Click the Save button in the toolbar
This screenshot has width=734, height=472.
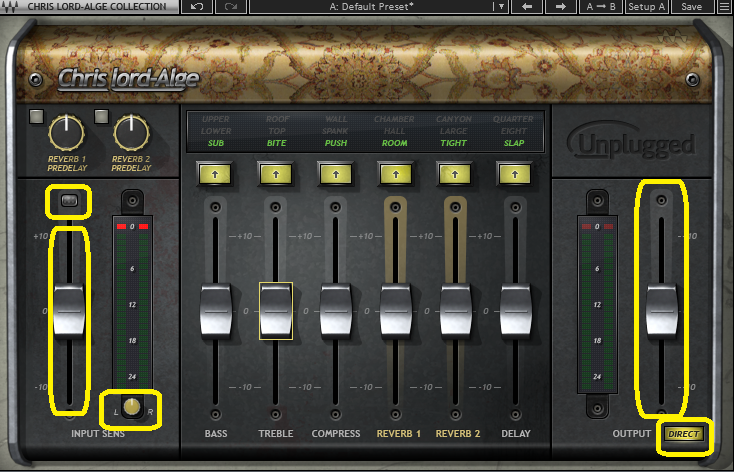tap(691, 7)
